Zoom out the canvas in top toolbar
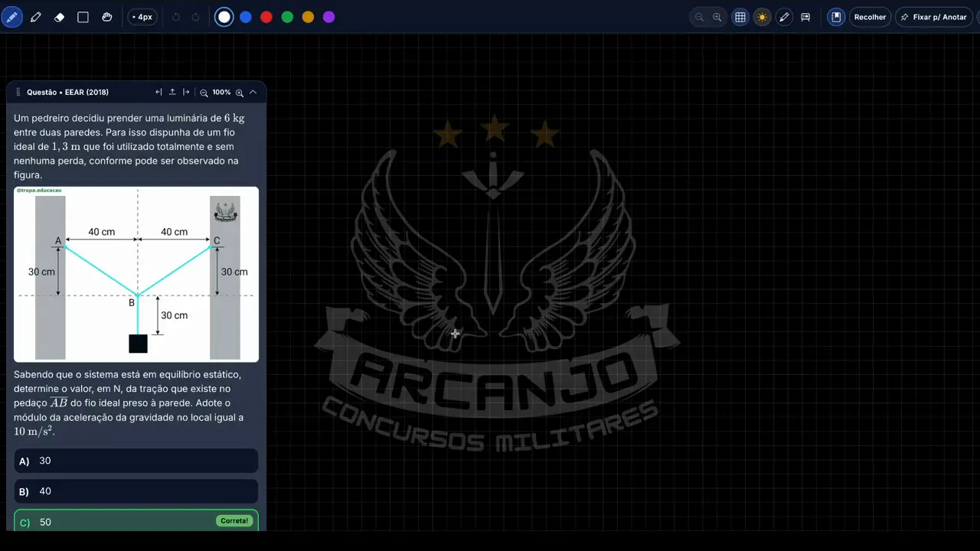This screenshot has height=551, width=980. coord(699,17)
